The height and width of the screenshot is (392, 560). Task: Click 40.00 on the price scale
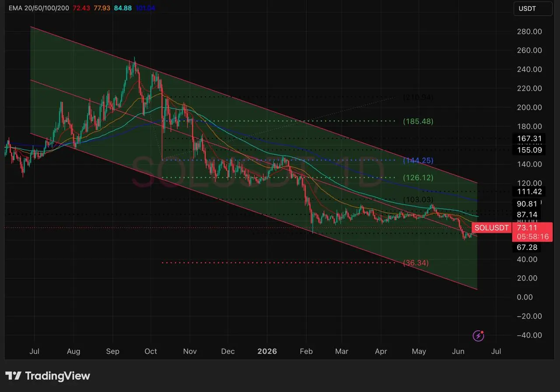[x=527, y=259]
